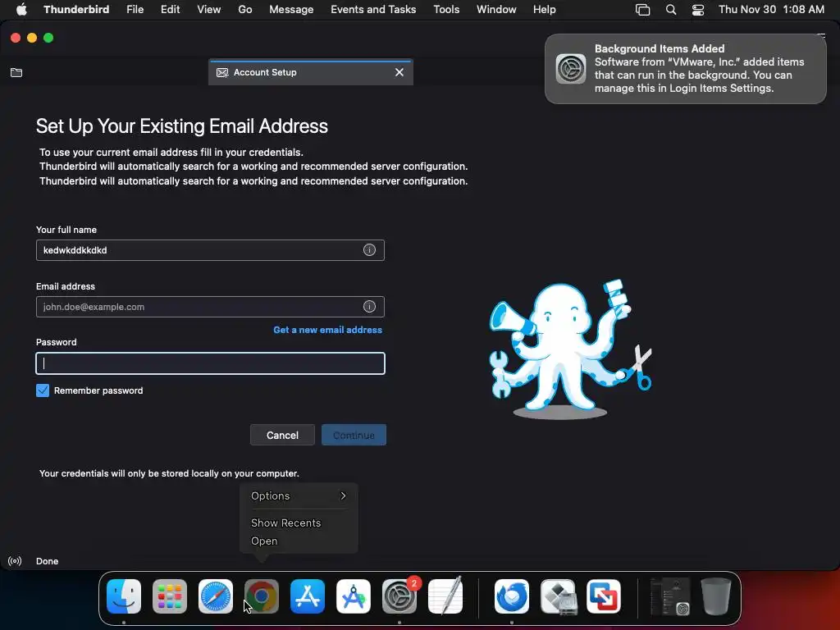Click the online status icon in status bar

(15, 561)
